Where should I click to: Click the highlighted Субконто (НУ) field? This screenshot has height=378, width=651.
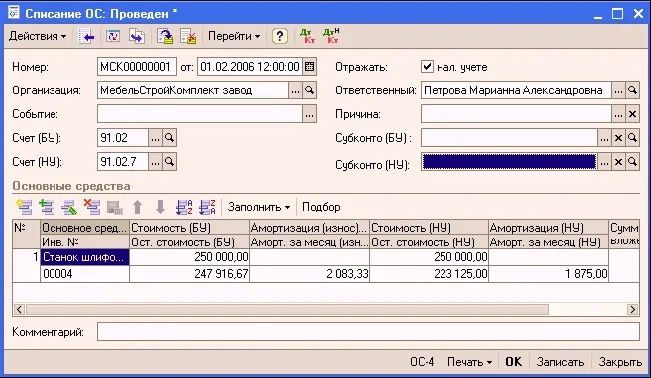coord(509,162)
